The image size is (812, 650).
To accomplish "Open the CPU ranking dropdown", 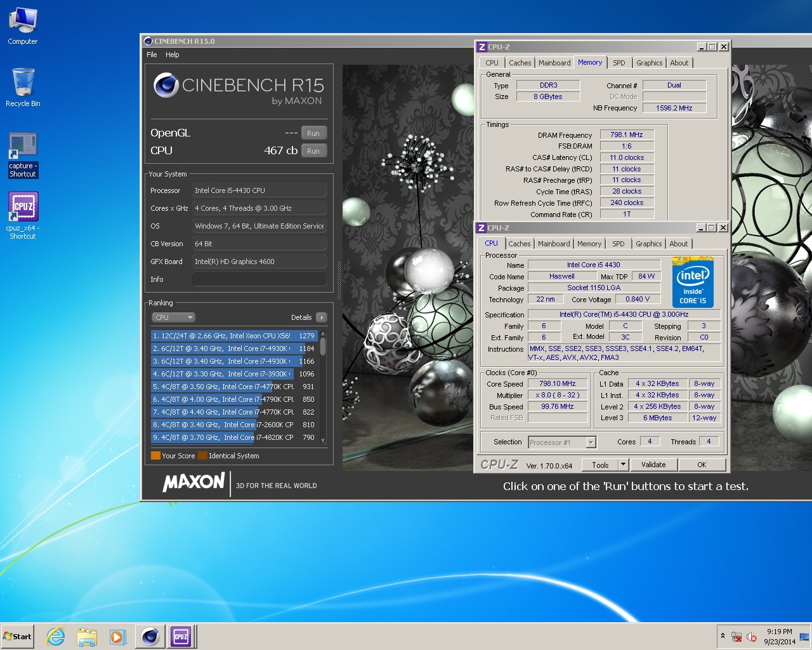I will (x=173, y=317).
